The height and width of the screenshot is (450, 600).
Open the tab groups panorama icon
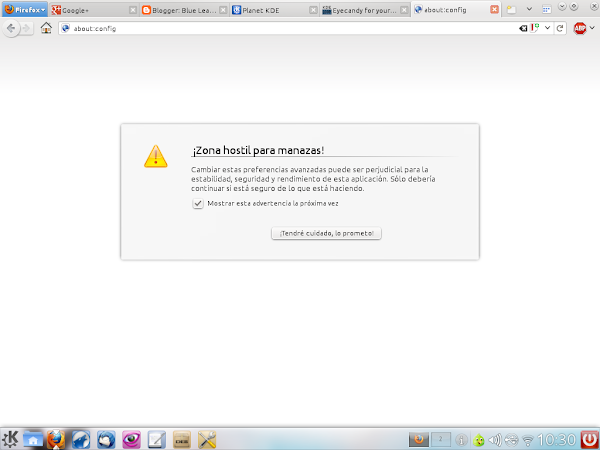(546, 10)
